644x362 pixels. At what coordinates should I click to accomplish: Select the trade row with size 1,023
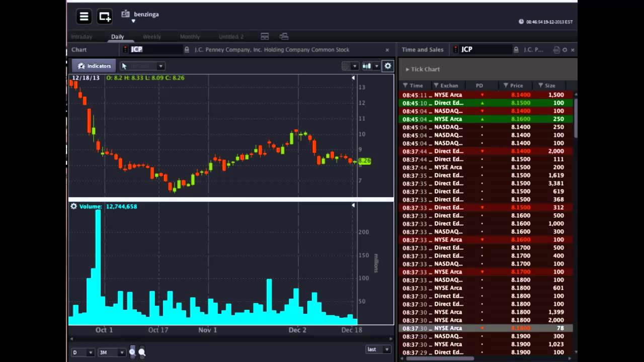[486, 344]
